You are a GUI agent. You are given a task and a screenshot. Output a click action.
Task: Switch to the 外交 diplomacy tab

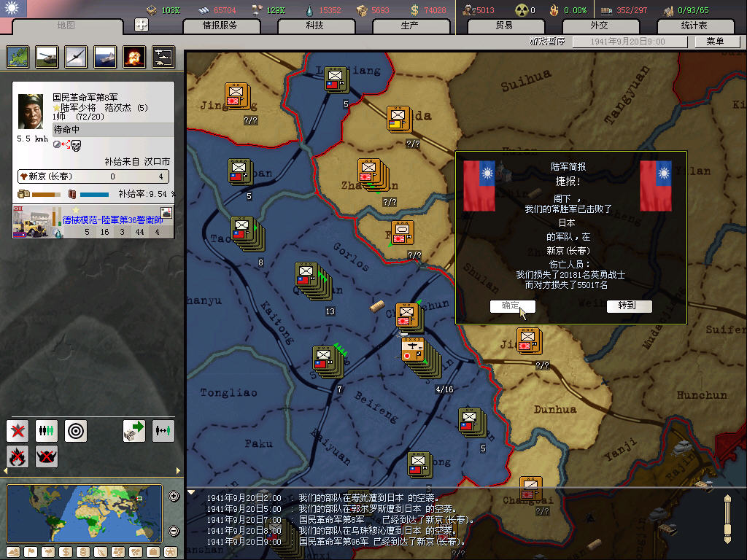[x=598, y=26]
